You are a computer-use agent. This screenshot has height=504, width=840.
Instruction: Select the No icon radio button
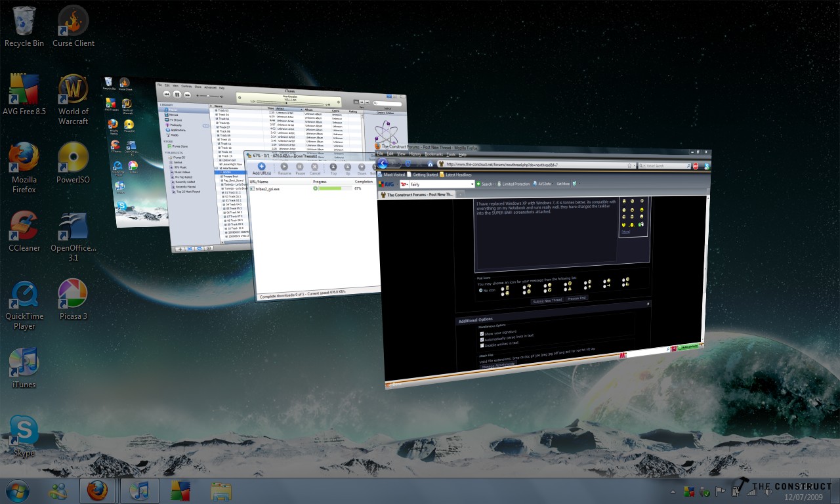[x=480, y=289]
